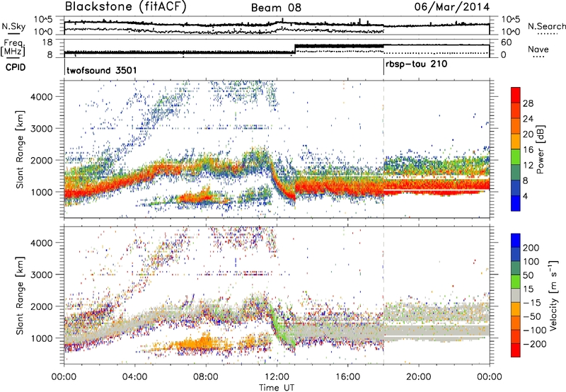Image resolution: width=566 pixels, height=392 pixels.
Task: Click the date "06/Mar/2014"
Action: [x=452, y=7]
